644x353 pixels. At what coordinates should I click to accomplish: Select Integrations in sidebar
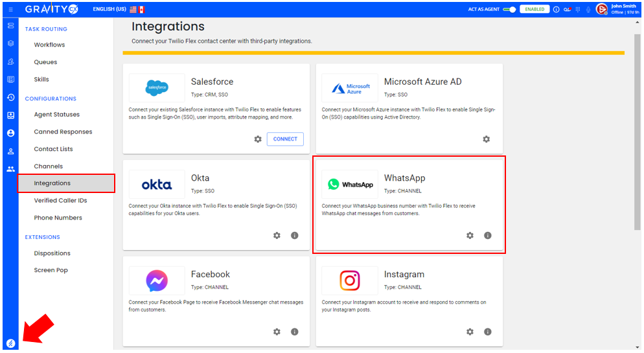coord(66,183)
